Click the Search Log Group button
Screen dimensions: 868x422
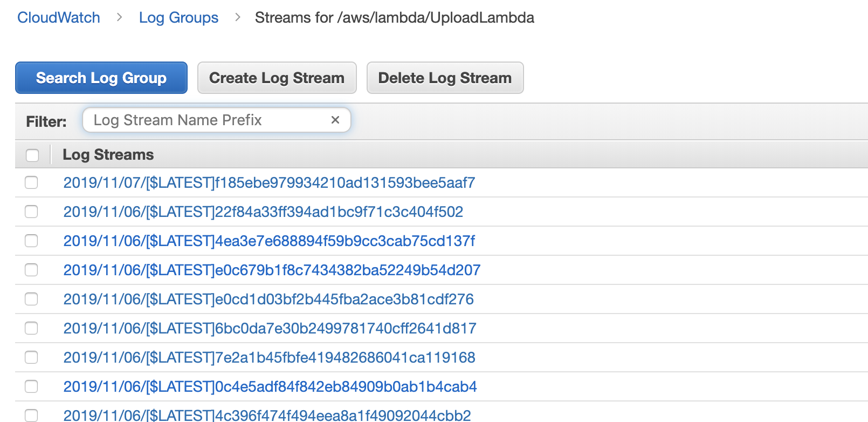pyautogui.click(x=101, y=78)
